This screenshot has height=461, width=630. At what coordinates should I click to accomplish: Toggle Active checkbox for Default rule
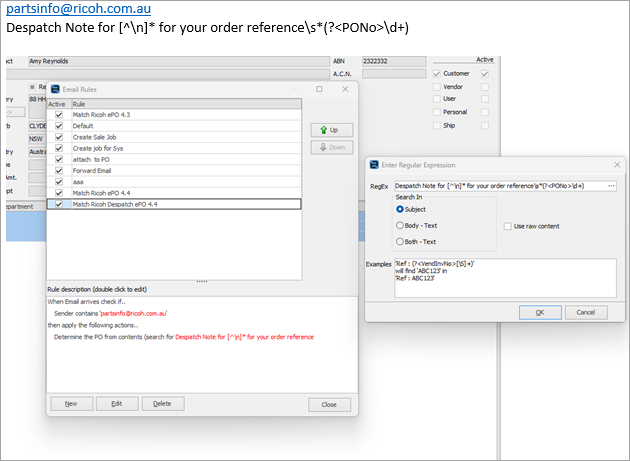tap(59, 126)
